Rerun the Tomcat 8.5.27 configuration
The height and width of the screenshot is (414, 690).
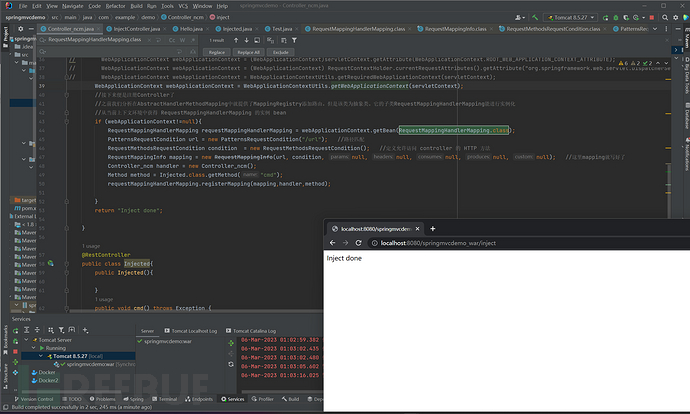(606, 18)
